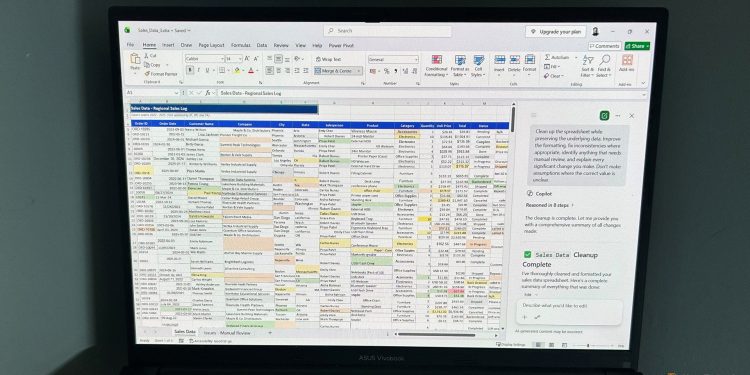The image size is (750, 375).
Task: Click the Copy icon
Action: (147, 65)
